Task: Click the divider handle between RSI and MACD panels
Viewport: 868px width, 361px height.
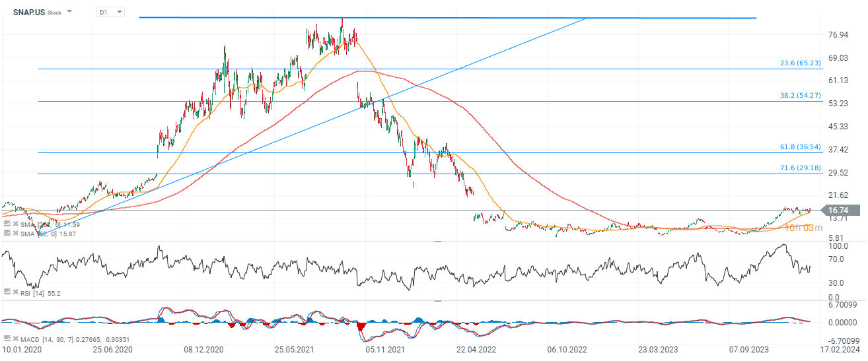Action: pyautogui.click(x=437, y=301)
